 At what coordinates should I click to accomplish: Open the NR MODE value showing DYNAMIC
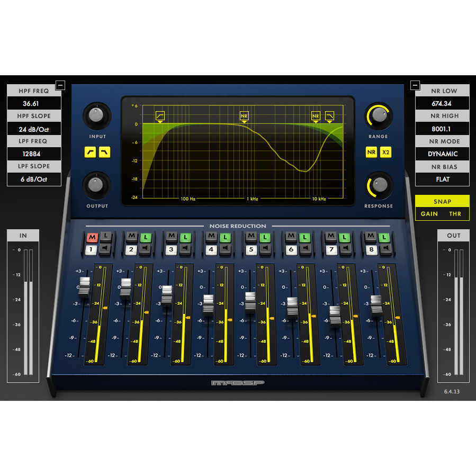(443, 154)
